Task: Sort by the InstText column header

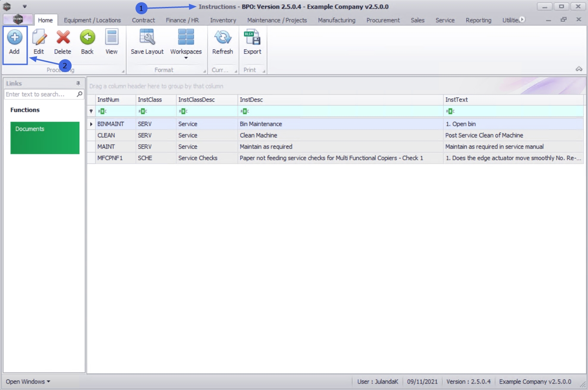Action: (513, 100)
